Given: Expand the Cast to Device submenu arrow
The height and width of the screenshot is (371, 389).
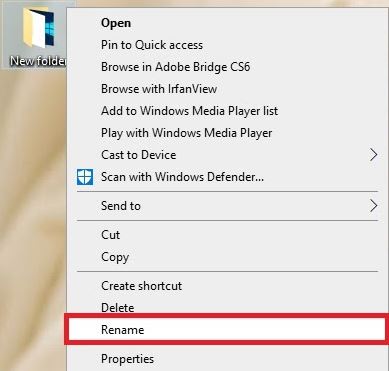Looking at the screenshot, I should click(x=373, y=155).
